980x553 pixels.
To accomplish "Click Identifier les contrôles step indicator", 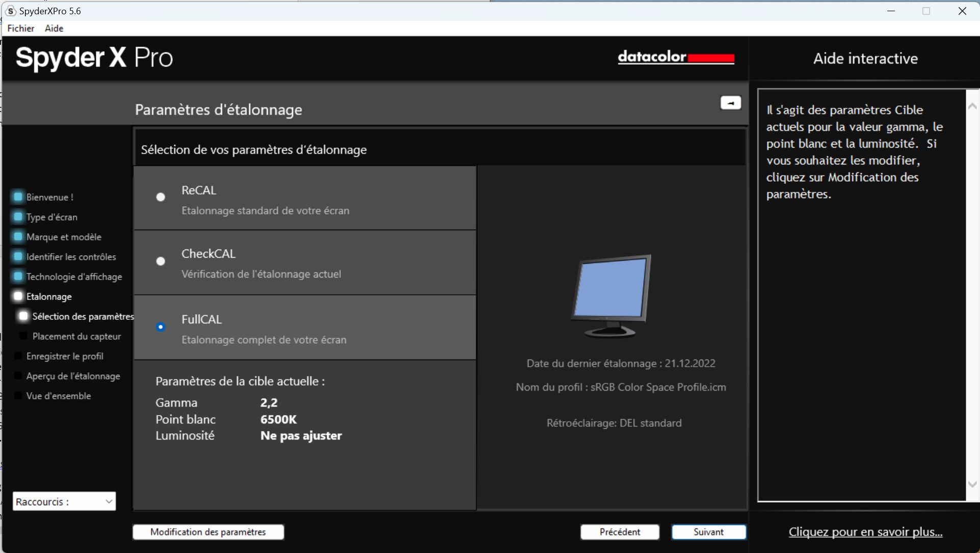I will [x=18, y=256].
